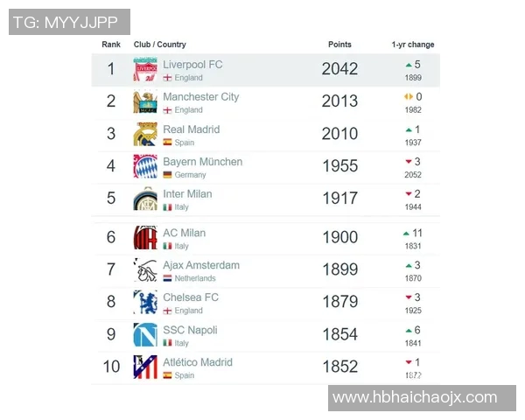
Task: Click the Liverpool FC club crest
Action: point(145,70)
